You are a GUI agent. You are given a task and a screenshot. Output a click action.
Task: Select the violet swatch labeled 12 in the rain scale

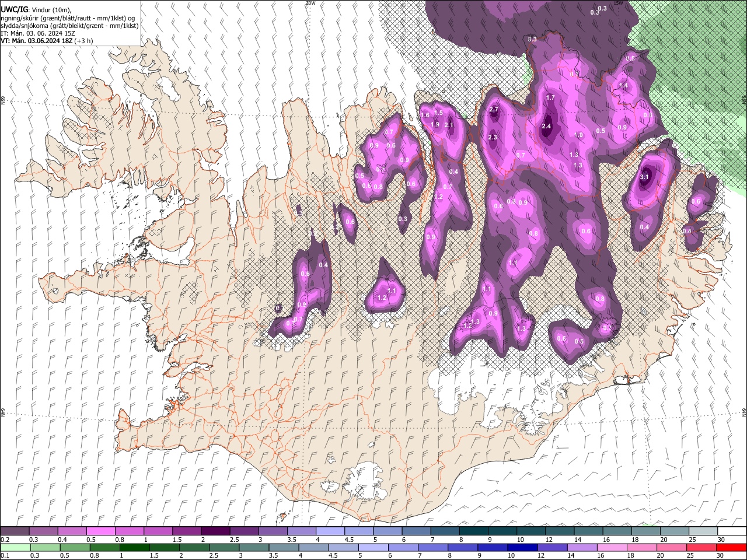tap(551, 547)
